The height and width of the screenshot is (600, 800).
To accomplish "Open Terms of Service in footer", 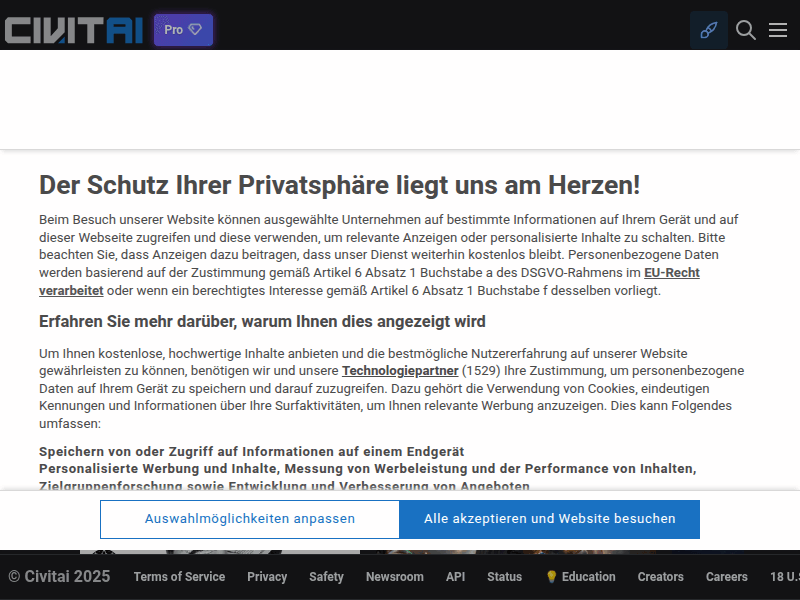I will coord(179,576).
